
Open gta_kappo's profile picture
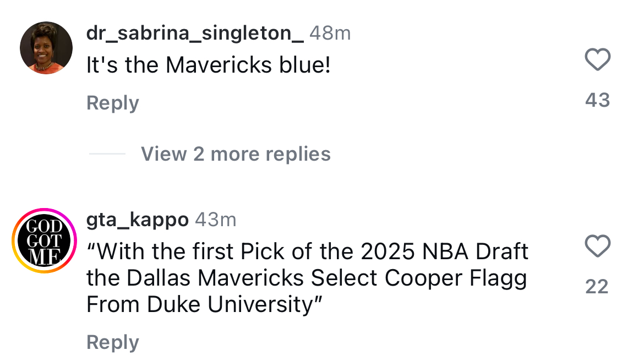coord(45,240)
